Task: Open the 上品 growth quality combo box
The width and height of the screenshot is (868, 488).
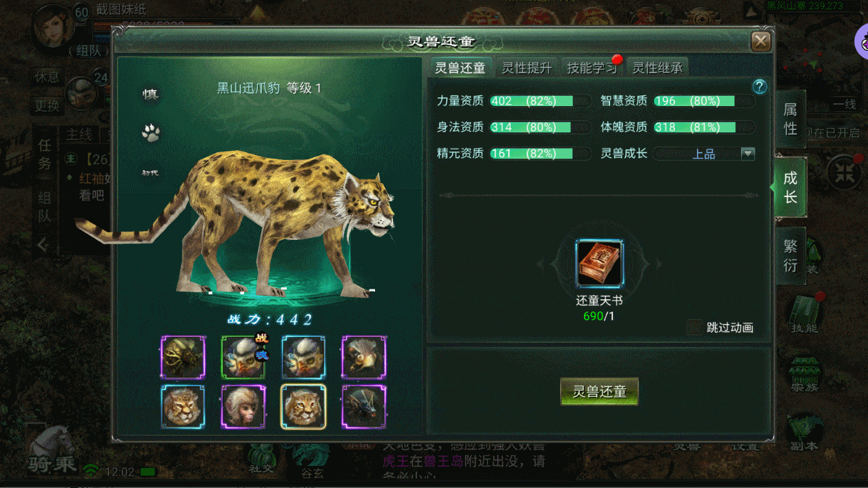Action: point(704,154)
